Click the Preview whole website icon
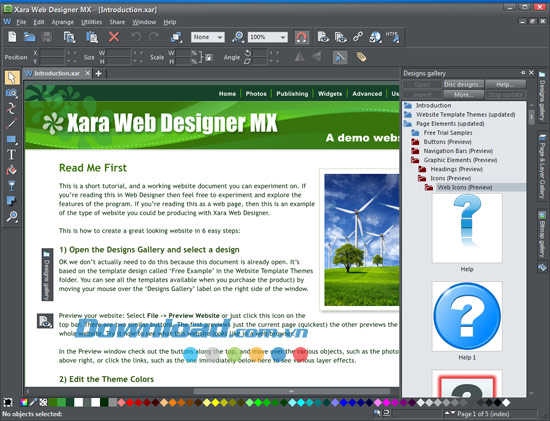 tap(341, 37)
